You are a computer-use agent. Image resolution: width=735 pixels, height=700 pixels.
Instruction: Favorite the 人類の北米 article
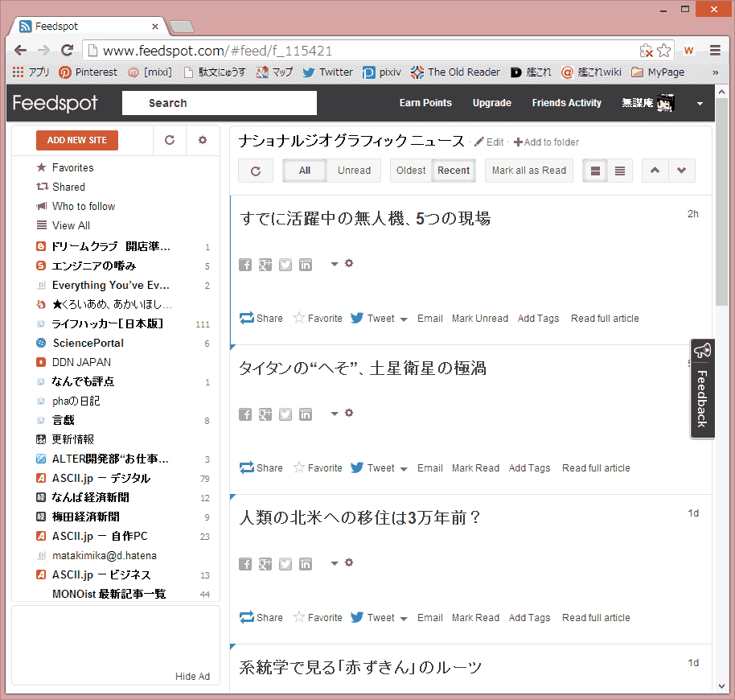coord(318,617)
